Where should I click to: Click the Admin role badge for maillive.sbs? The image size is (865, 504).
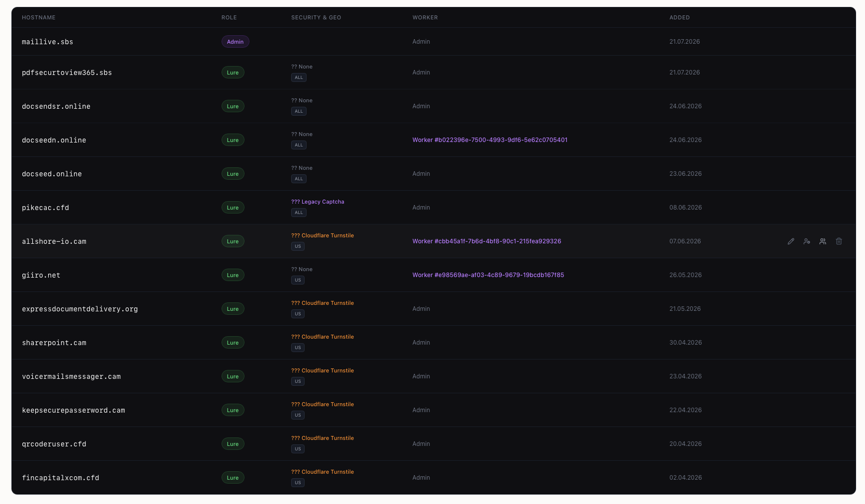pyautogui.click(x=235, y=42)
